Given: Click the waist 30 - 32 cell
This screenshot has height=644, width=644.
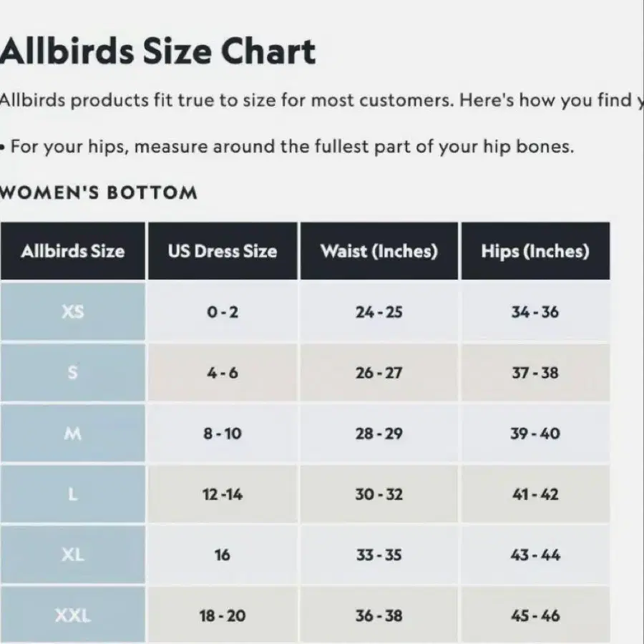Looking at the screenshot, I should pyautogui.click(x=379, y=494).
